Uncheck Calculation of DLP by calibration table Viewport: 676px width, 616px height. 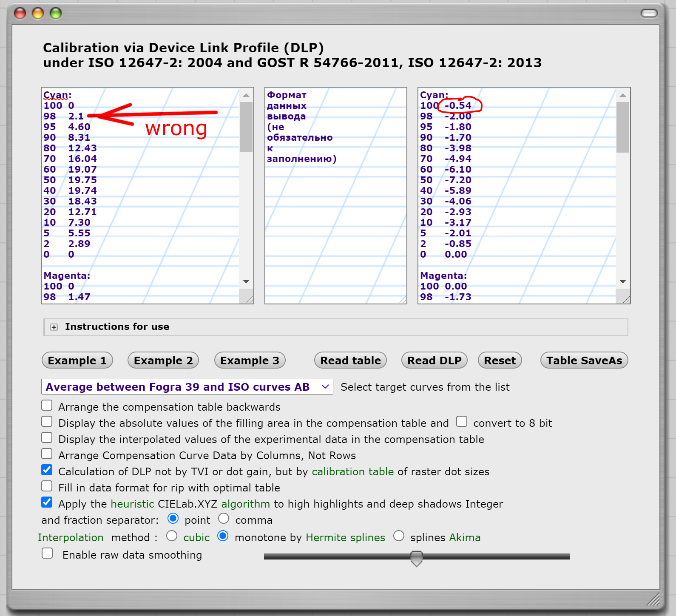(47, 470)
